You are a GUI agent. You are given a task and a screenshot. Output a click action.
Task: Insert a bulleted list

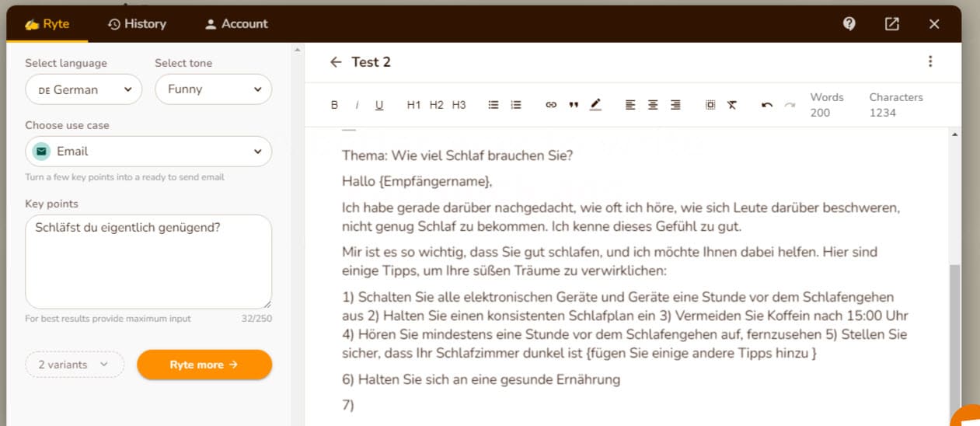click(493, 105)
